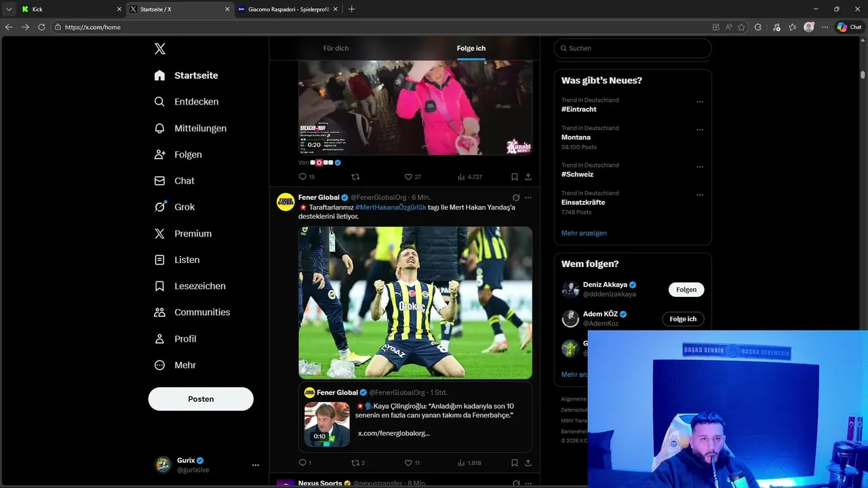The width and height of the screenshot is (868, 488).
Task: View analytics of post with 1.818 views
Action: (x=469, y=463)
